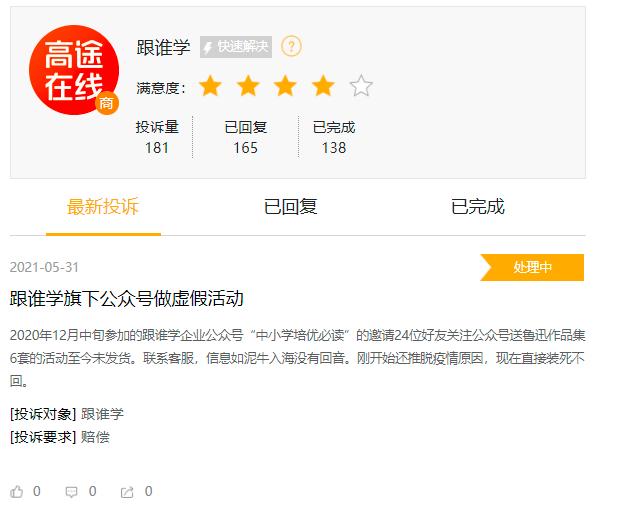Click 跟谁学 next to 投诉对象
This screenshot has width=626, height=506.
click(102, 414)
